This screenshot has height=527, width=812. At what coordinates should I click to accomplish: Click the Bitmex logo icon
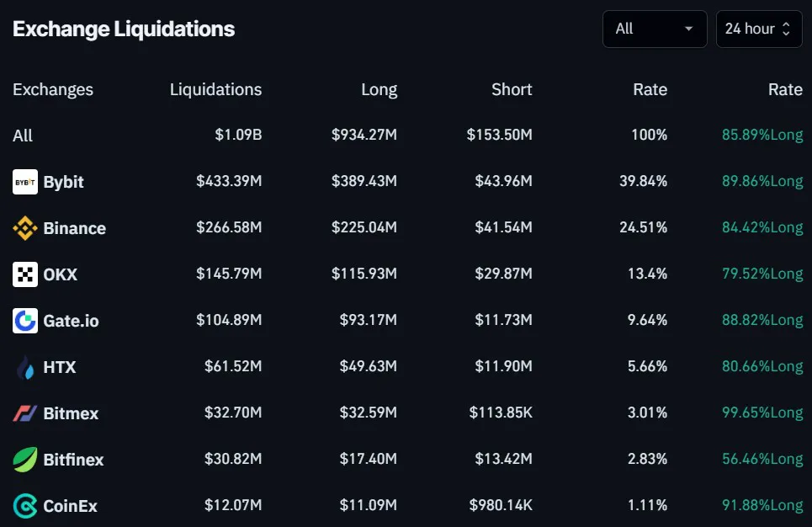pyautogui.click(x=25, y=413)
